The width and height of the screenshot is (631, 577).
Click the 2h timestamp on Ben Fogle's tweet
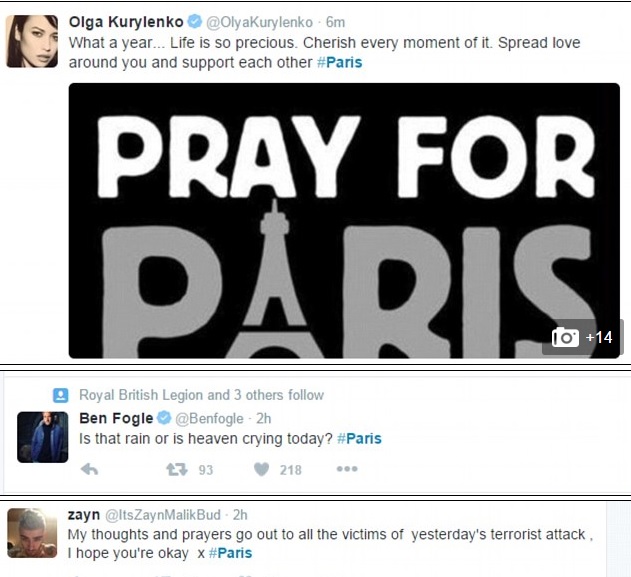[x=264, y=418]
